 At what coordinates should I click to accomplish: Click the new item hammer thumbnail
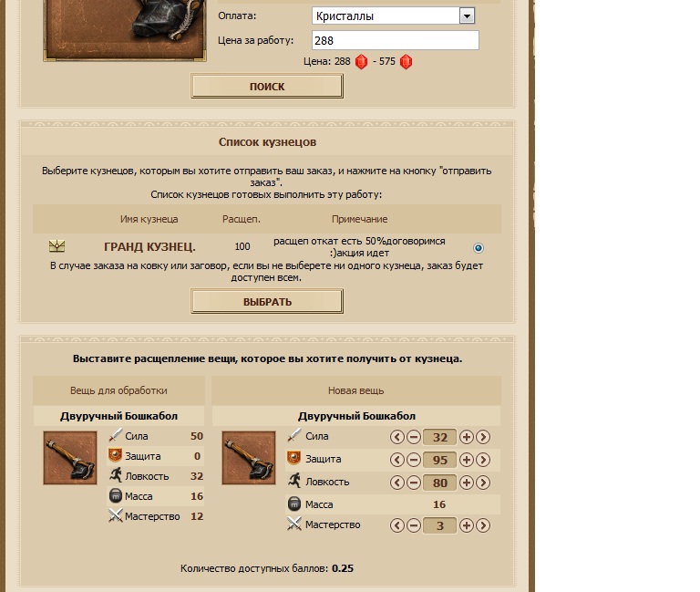point(249,458)
